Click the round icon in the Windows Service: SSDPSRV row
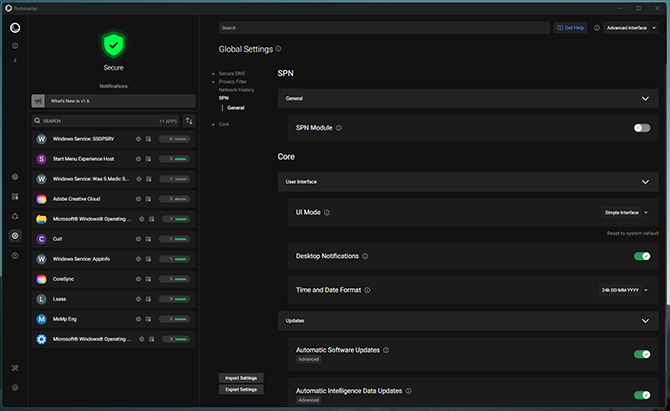Screen dimensions: 670x411 (138, 139)
